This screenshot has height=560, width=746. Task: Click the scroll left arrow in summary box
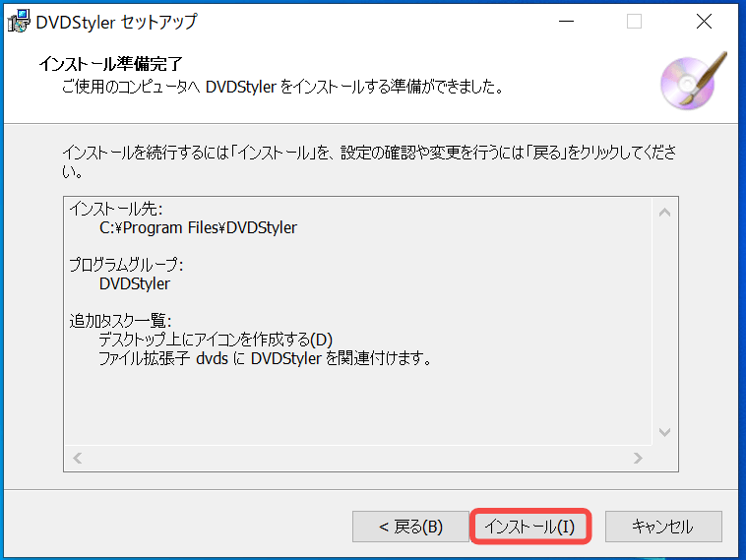(x=78, y=458)
